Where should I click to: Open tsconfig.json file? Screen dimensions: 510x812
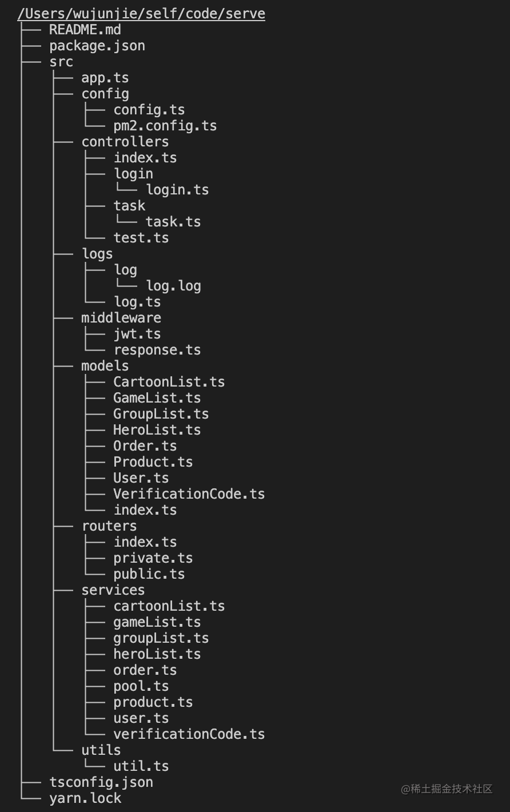click(101, 782)
